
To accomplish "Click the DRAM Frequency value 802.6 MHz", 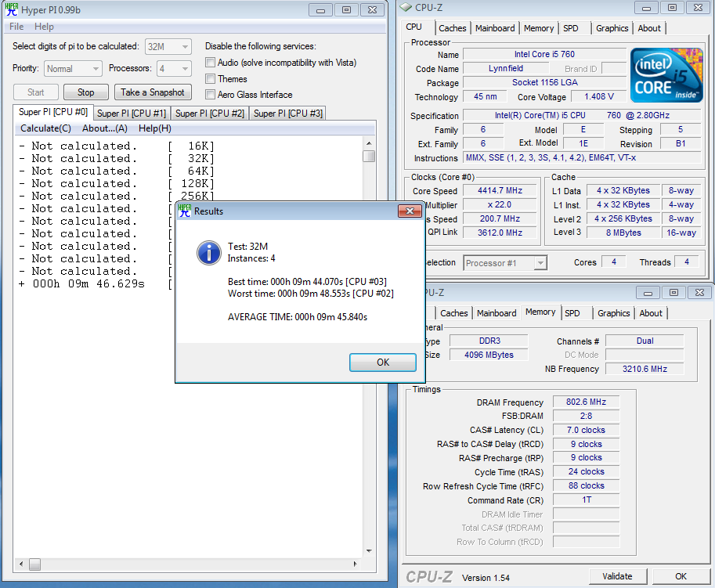I will pyautogui.click(x=586, y=402).
